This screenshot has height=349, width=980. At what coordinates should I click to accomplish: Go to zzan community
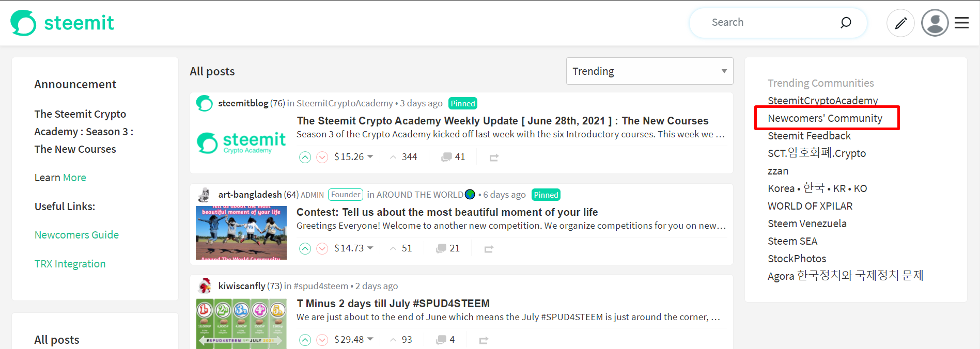point(778,171)
